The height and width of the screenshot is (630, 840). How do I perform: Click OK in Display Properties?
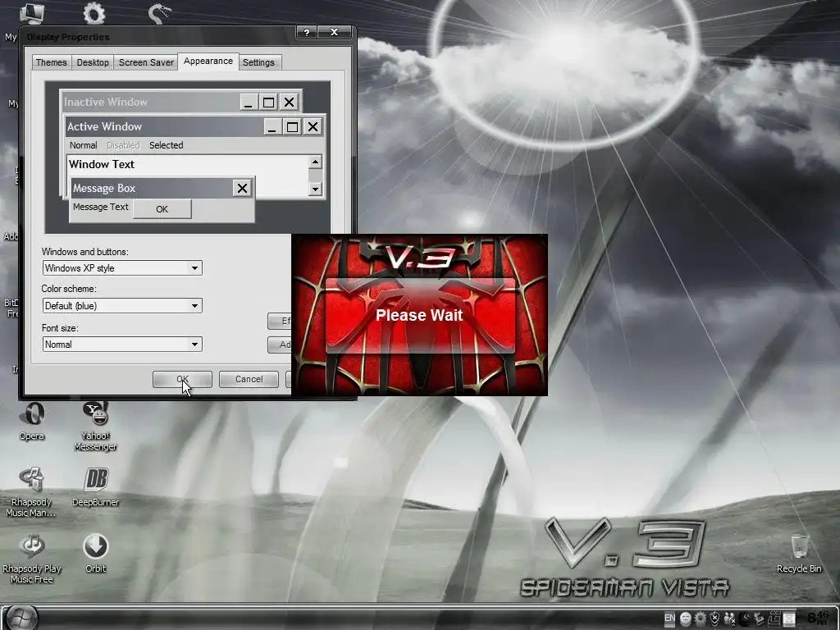point(182,379)
